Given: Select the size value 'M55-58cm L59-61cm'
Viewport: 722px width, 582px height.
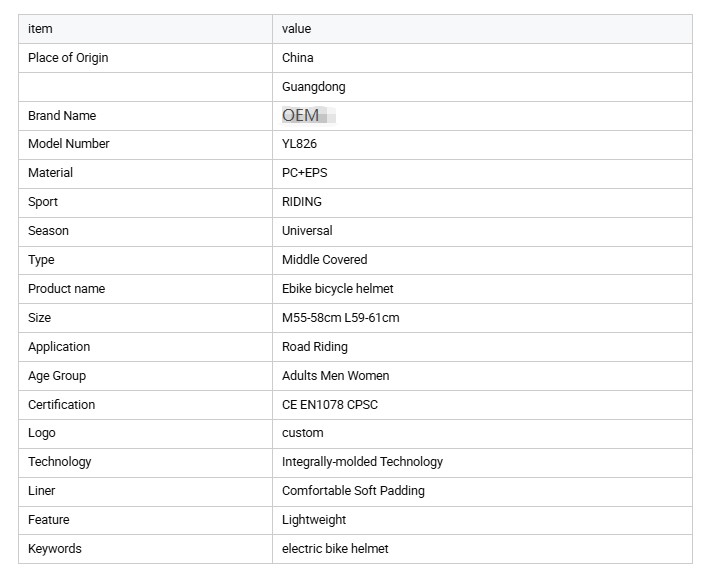Looking at the screenshot, I should click(x=341, y=318).
